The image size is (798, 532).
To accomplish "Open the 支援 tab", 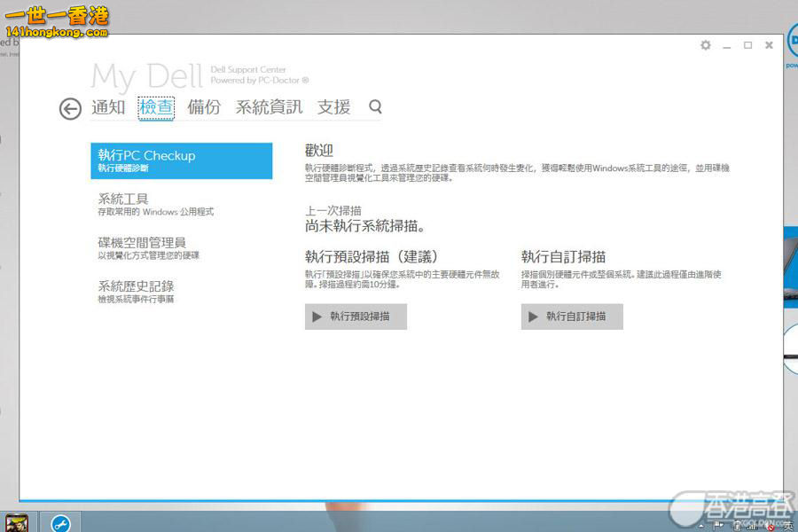I will point(334,107).
